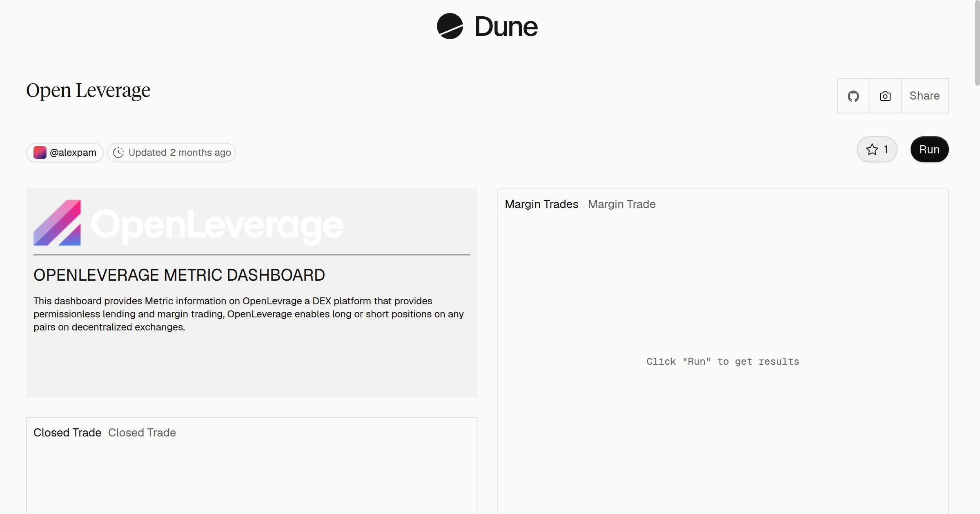Image resolution: width=980 pixels, height=514 pixels.
Task: Open @alexpam author profile
Action: click(x=65, y=153)
